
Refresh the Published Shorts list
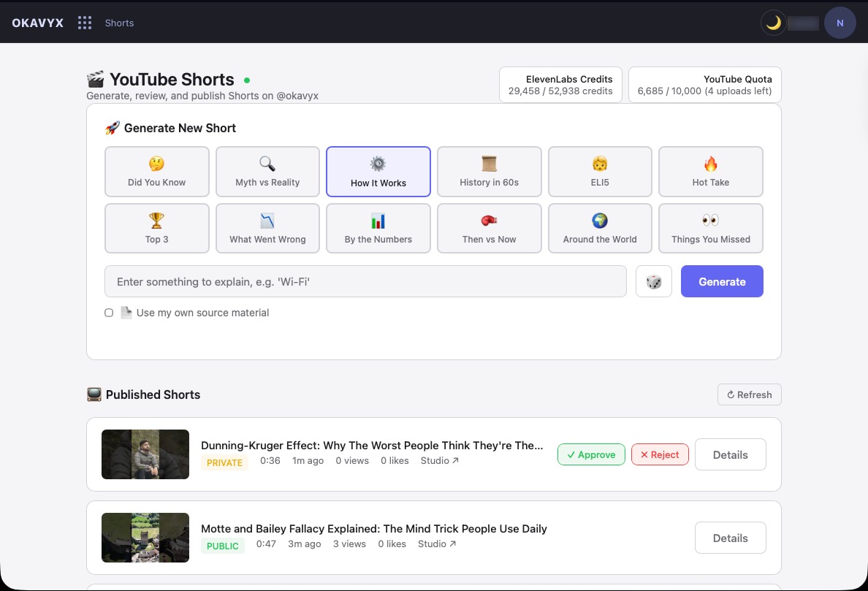click(749, 394)
